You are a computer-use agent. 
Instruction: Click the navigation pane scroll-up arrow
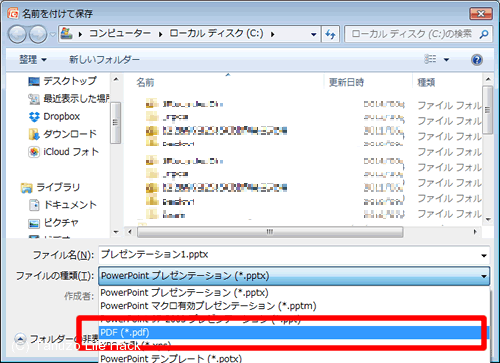point(116,79)
